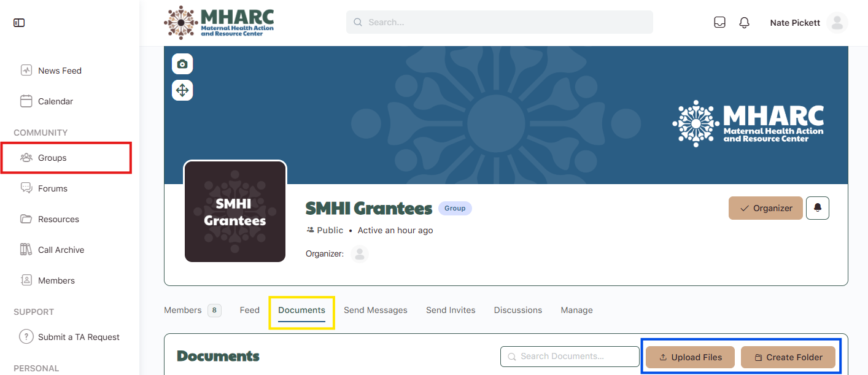Click the reposition cover photo arrows icon
This screenshot has height=375, width=868.
pos(182,90)
